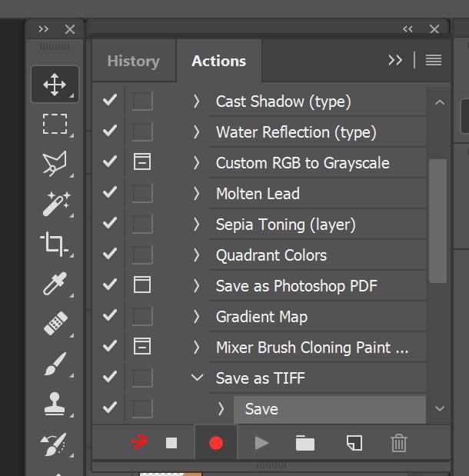Select the Rectangular Marquee tool

tap(55, 124)
